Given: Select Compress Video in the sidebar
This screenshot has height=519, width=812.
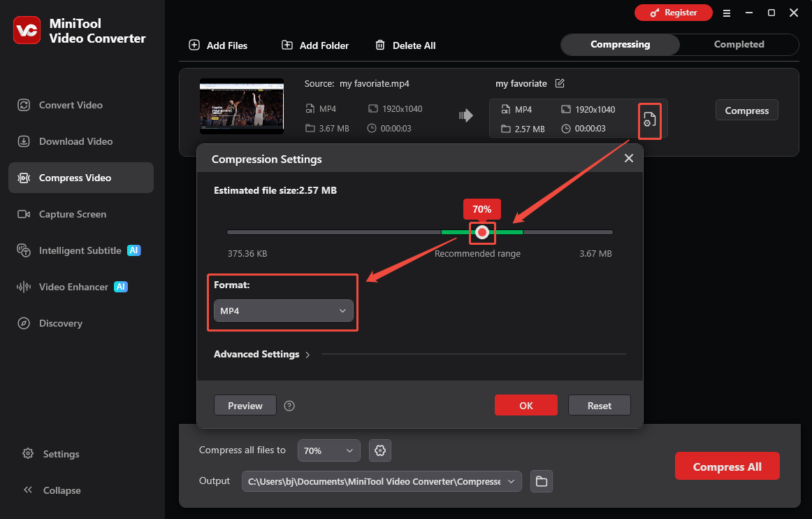Looking at the screenshot, I should coord(81,178).
